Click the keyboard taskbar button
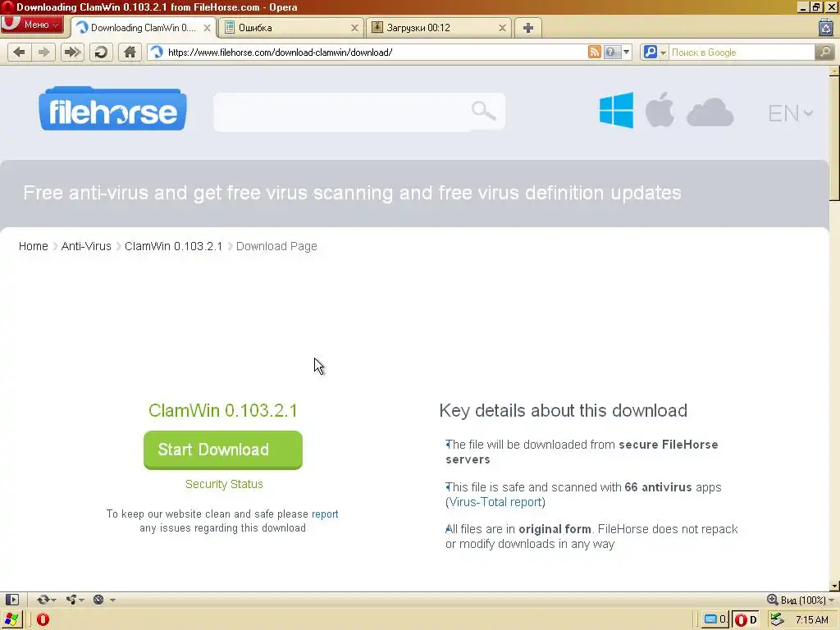840x630 pixels. [x=715, y=620]
